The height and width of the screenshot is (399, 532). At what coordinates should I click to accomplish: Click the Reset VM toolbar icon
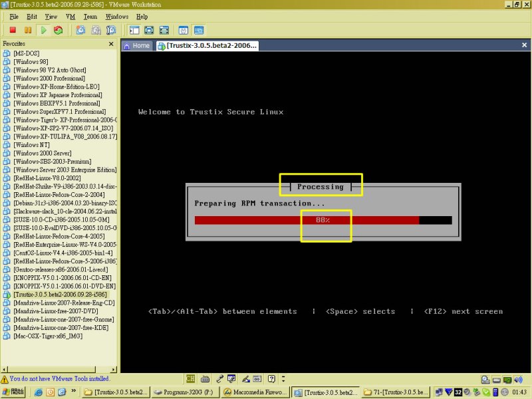coord(58,30)
